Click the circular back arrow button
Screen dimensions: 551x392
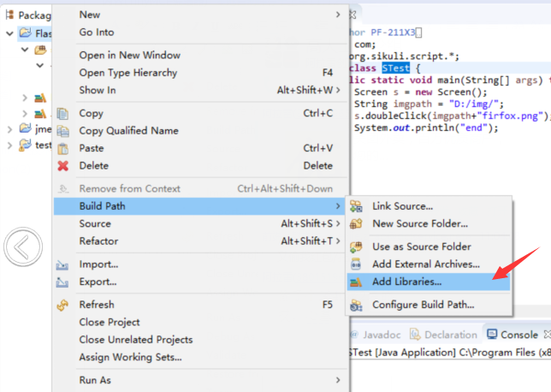[x=21, y=247]
